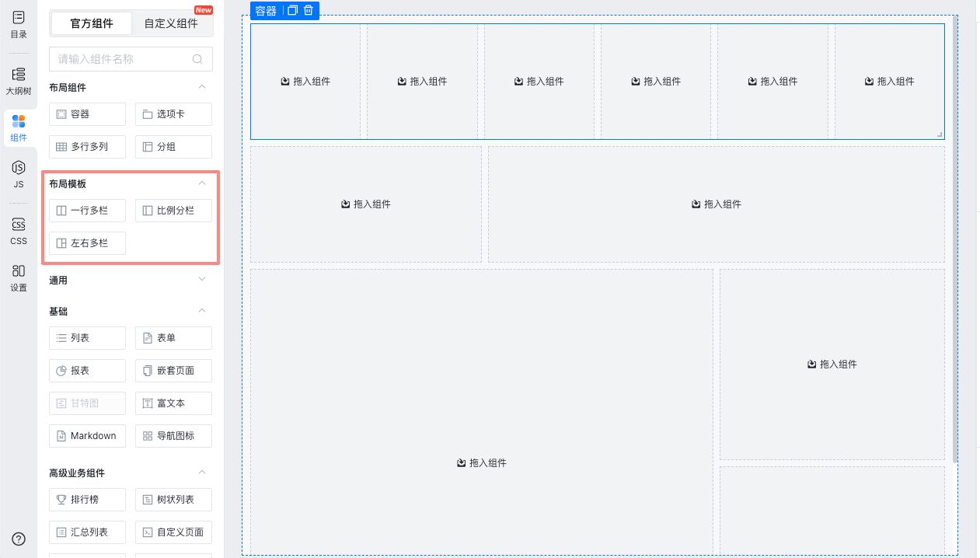The width and height of the screenshot is (980, 558).
Task: Expand the 通用 section
Action: (x=202, y=280)
